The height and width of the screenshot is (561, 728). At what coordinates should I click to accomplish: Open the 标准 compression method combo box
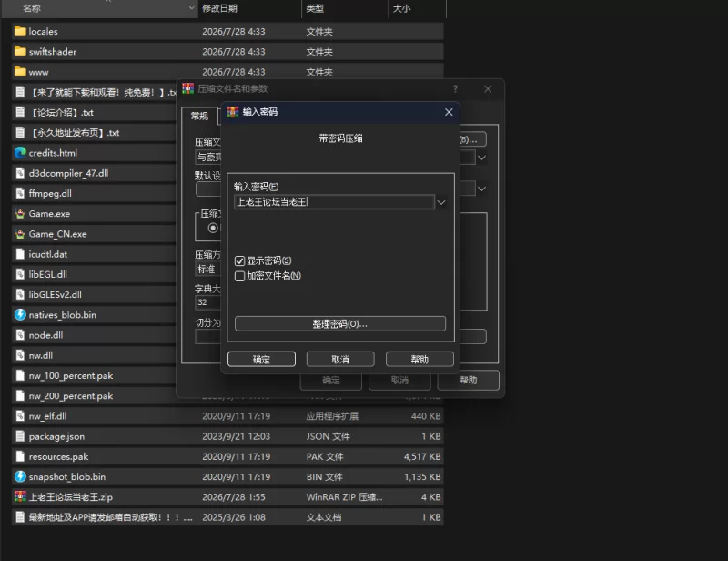[208, 269]
